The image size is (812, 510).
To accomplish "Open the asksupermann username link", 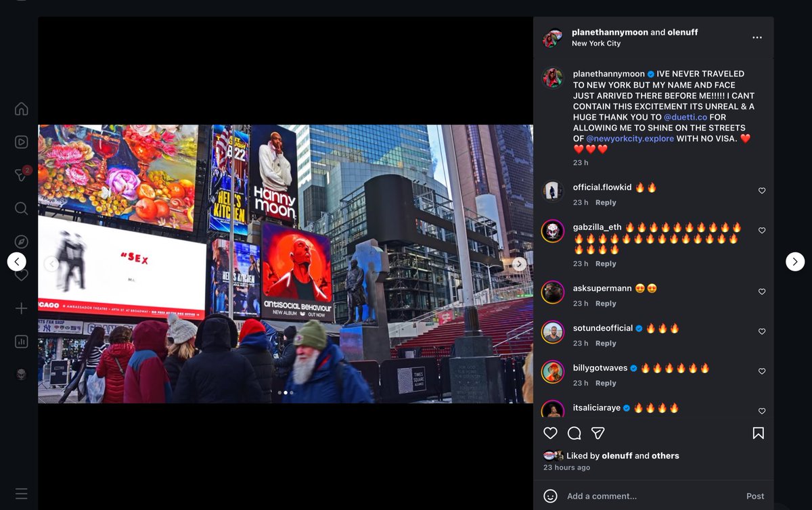I will click(602, 288).
